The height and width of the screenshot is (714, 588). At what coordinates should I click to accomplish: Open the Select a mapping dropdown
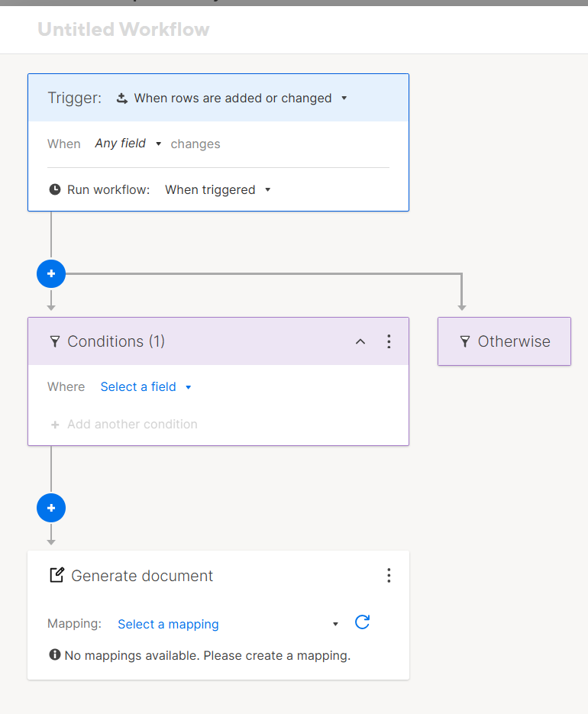(x=228, y=624)
